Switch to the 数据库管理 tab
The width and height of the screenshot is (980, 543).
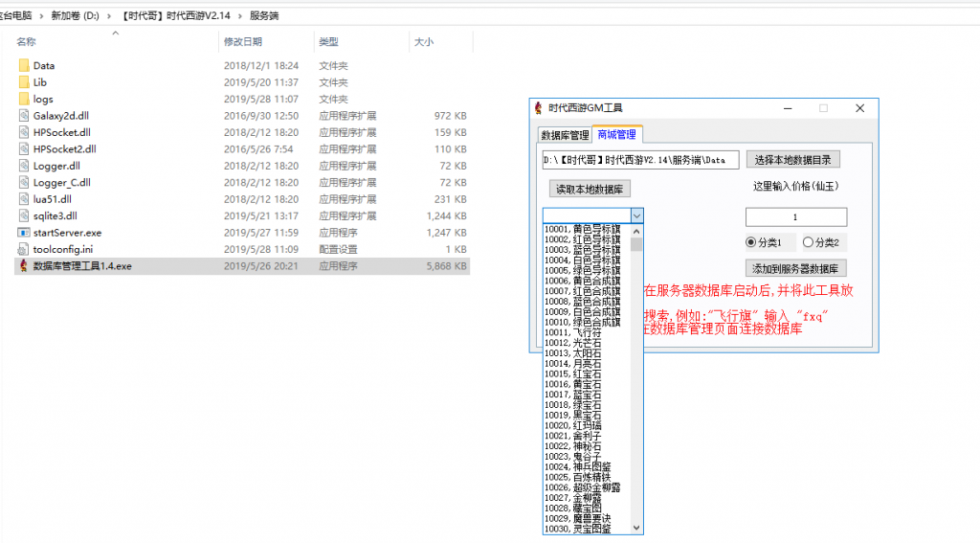565,135
